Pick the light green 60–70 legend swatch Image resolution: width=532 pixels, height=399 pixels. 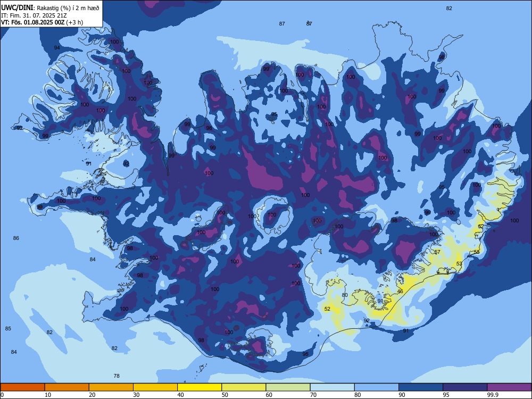pos(288,387)
